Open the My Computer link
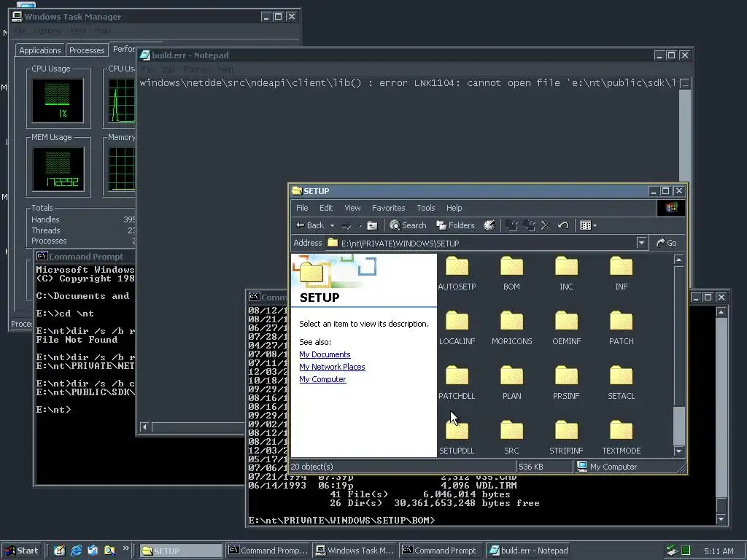This screenshot has width=747, height=560. pos(322,379)
